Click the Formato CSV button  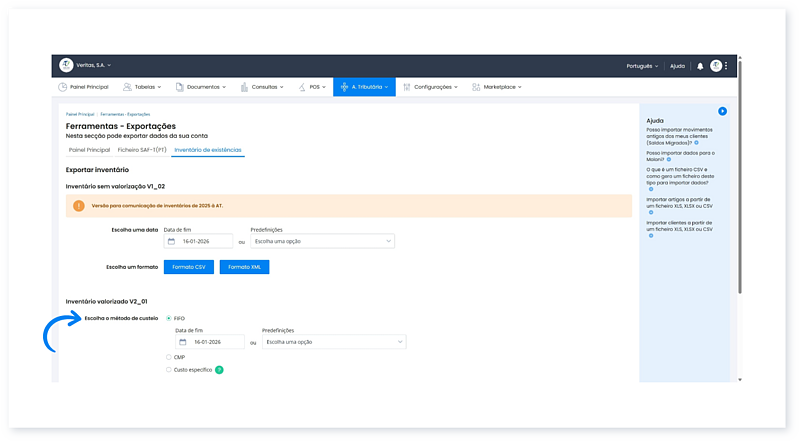188,267
